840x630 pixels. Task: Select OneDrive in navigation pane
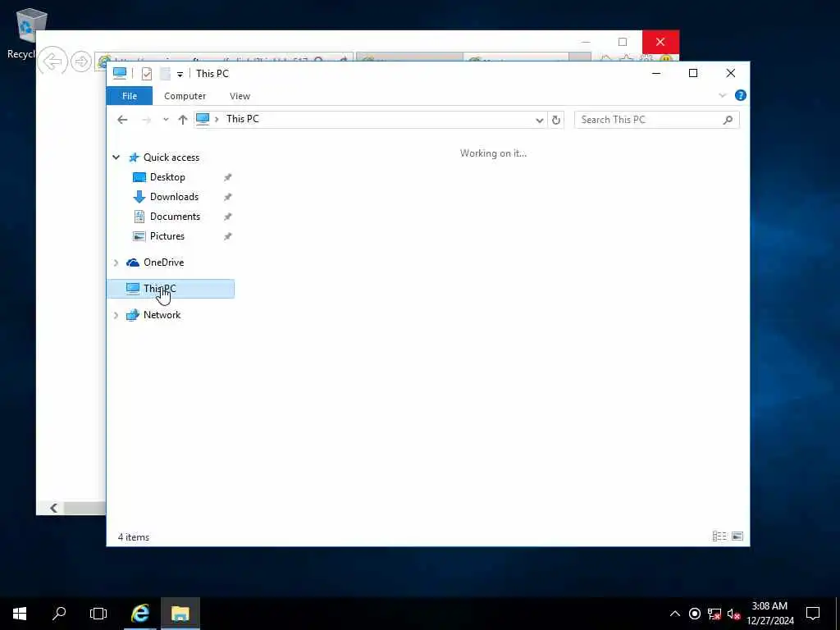click(163, 262)
